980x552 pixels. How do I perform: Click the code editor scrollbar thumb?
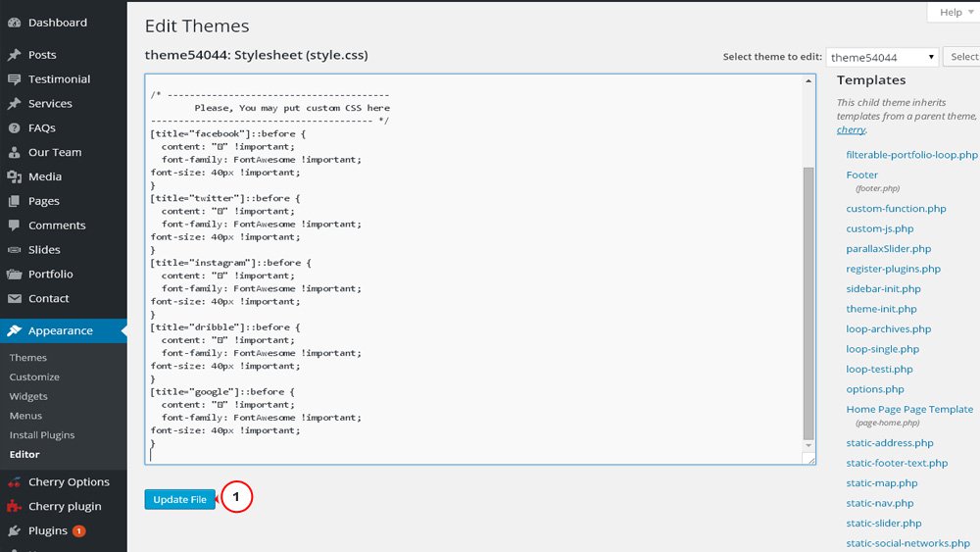[x=808, y=303]
